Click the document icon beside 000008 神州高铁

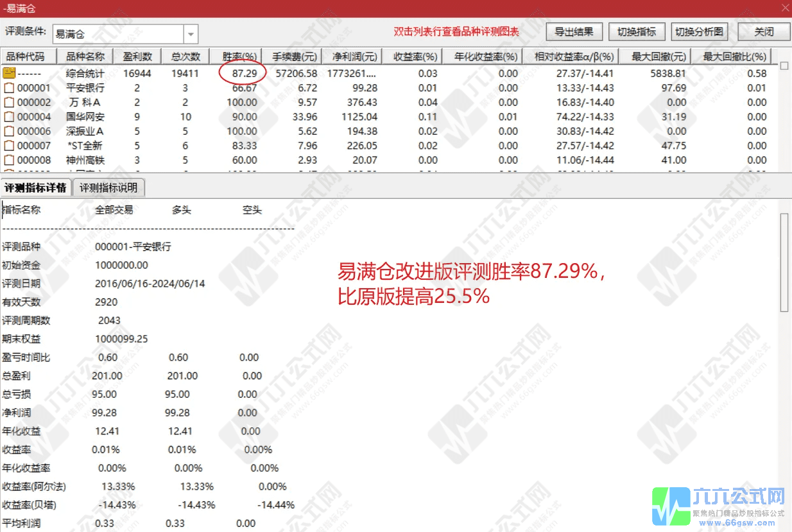9,160
